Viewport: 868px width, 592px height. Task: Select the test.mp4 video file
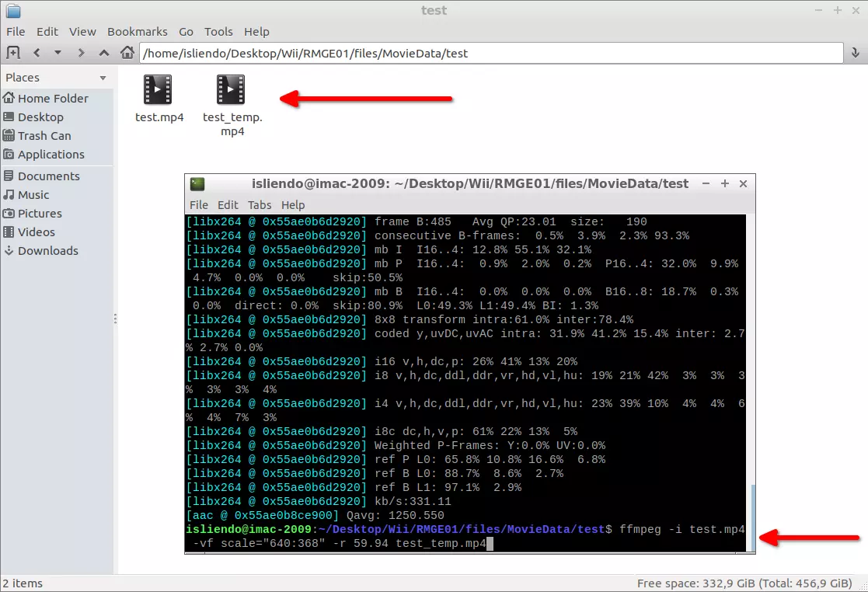pos(159,99)
